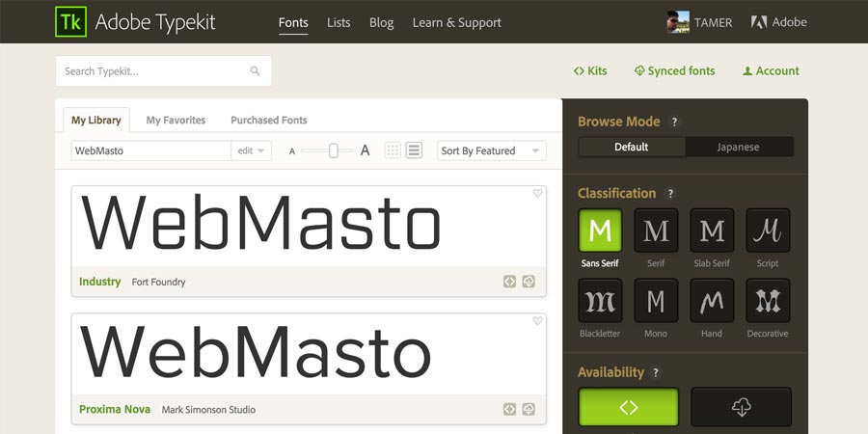
Task: Open Browse Mode help question mark
Action: (674, 122)
